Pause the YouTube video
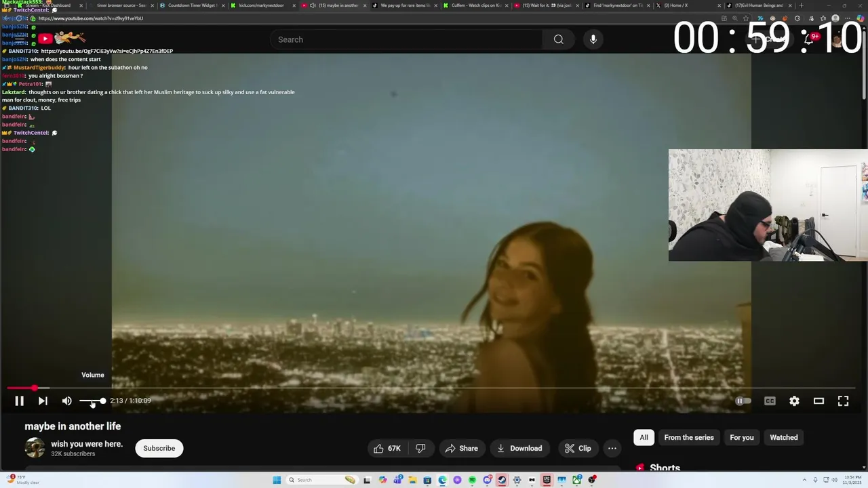 tap(19, 401)
